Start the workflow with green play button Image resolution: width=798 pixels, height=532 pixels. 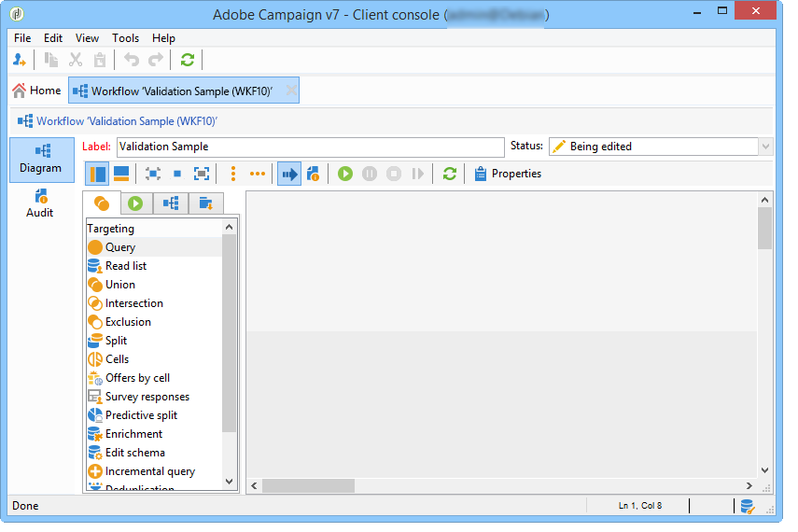click(x=345, y=175)
